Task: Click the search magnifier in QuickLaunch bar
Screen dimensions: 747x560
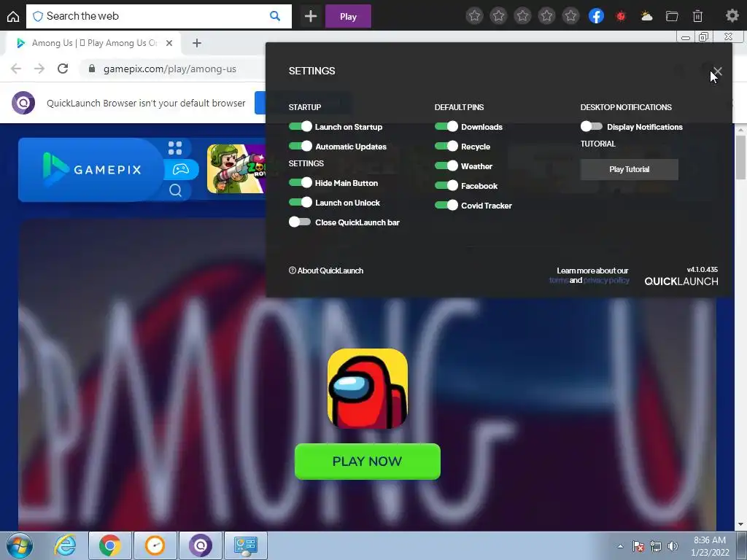Action: pyautogui.click(x=275, y=16)
